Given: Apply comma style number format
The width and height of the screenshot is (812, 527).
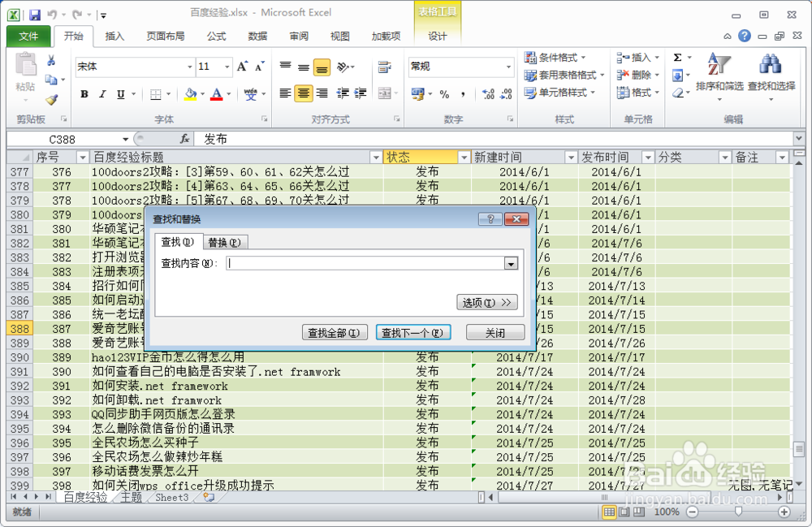Looking at the screenshot, I should click(463, 93).
